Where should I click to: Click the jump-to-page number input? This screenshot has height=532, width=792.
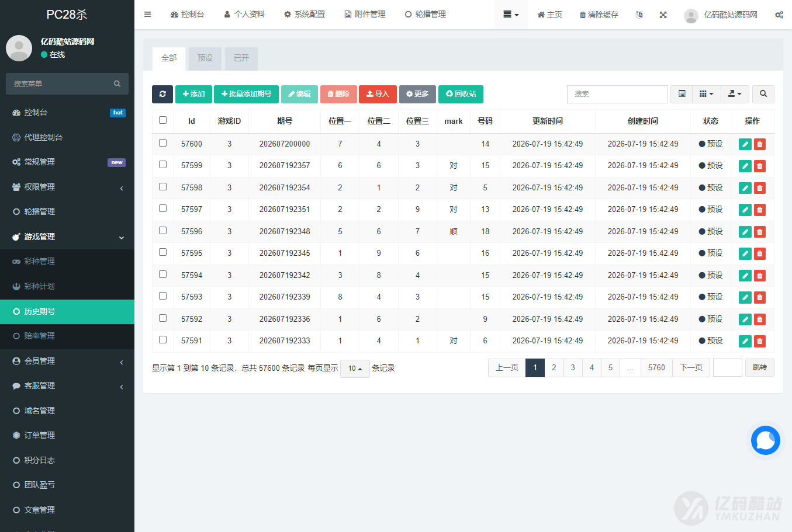[x=728, y=368]
